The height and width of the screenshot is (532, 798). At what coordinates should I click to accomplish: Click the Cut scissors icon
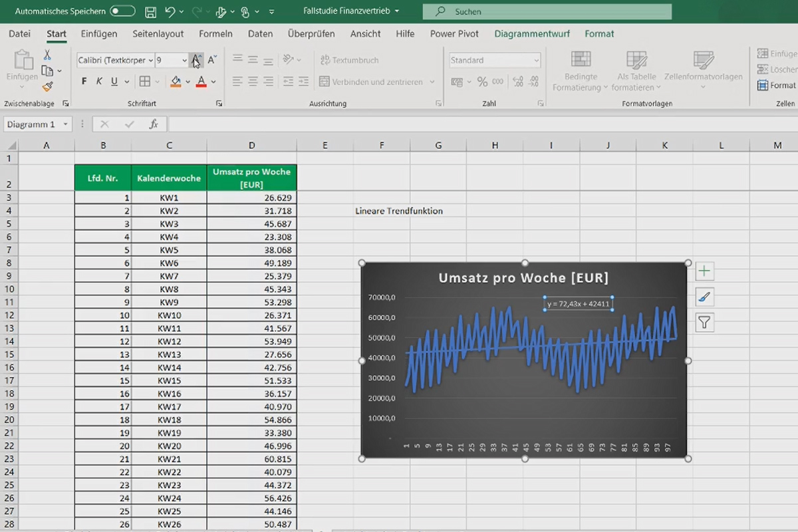47,55
